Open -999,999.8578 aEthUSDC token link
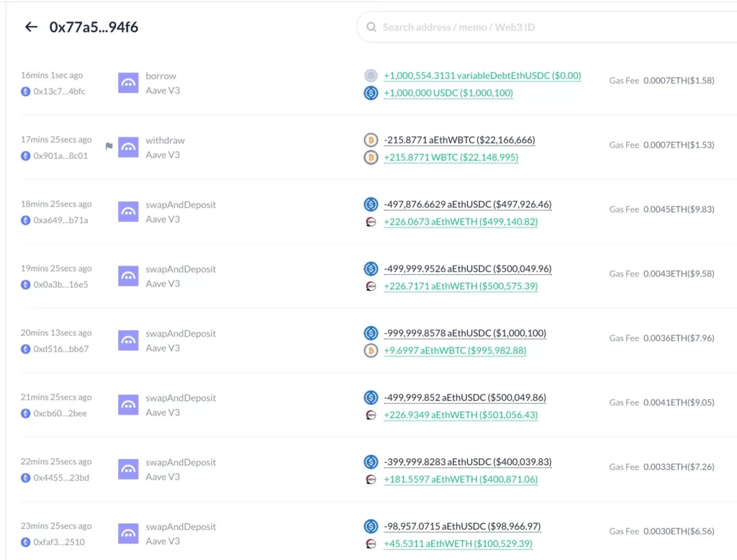 pos(465,333)
